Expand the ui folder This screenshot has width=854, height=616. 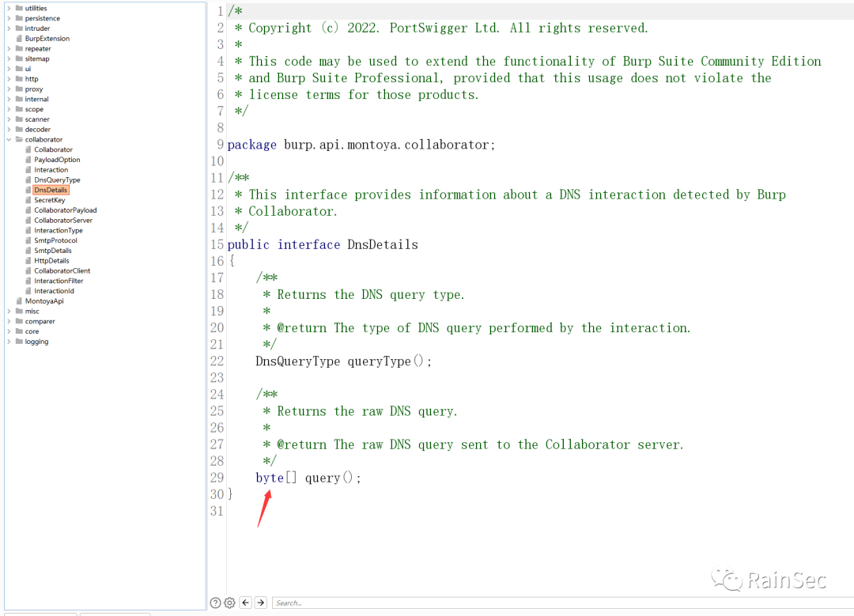(x=9, y=69)
